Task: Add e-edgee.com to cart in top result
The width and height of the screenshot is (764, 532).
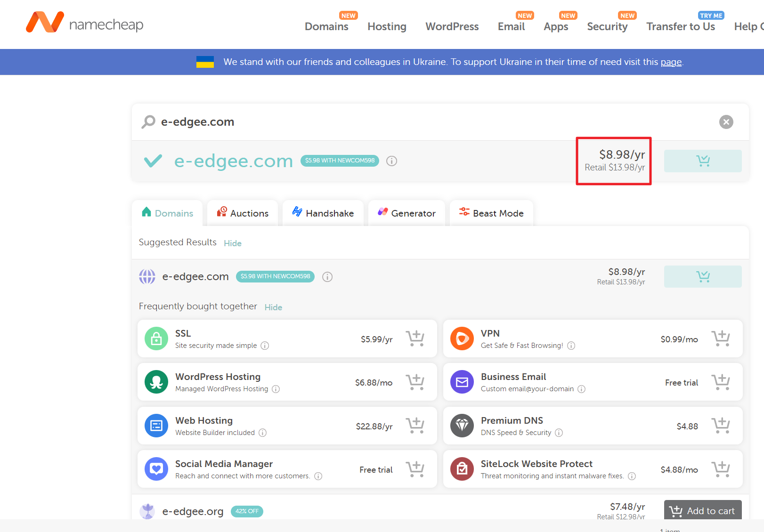Action: tap(703, 161)
